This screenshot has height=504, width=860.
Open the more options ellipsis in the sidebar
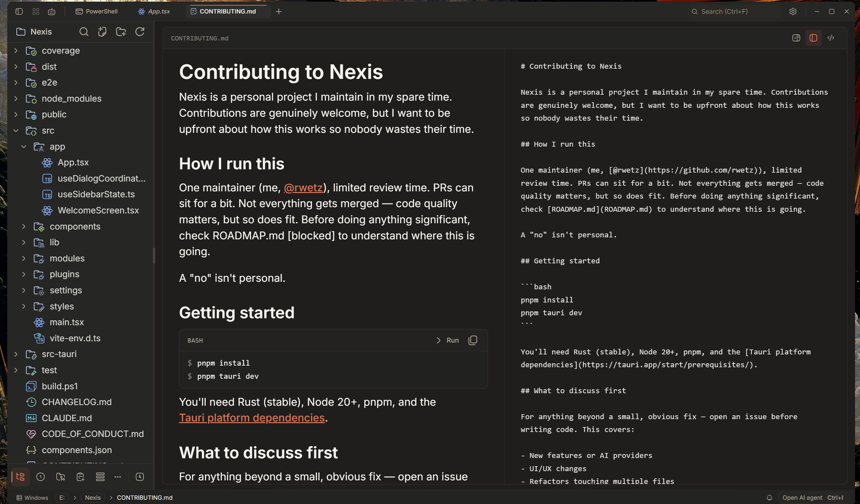click(118, 477)
